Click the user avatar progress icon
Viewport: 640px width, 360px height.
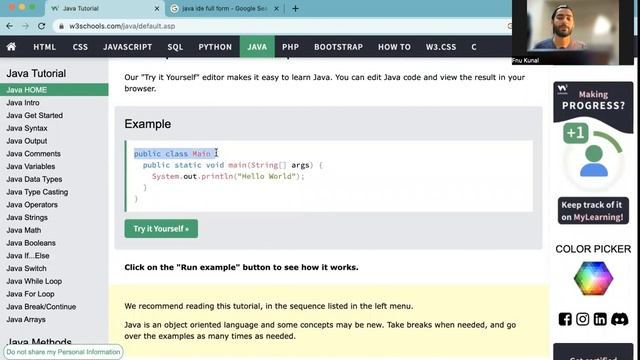(x=594, y=161)
